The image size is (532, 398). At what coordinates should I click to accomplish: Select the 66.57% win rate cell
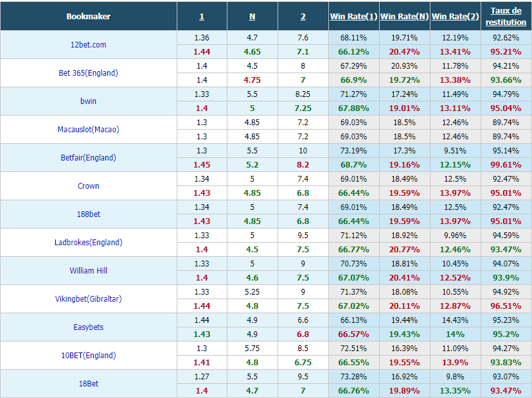coord(353,334)
